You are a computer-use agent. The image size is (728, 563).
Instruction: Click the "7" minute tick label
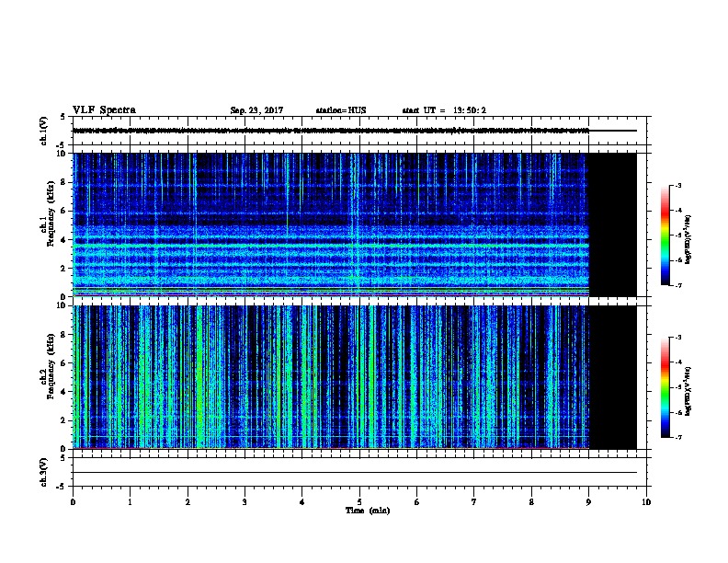click(x=474, y=501)
